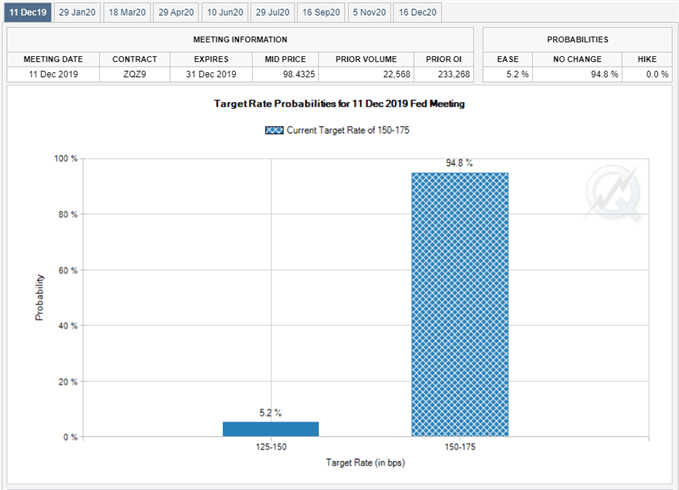Screen dimensions: 679x490
Task: Click legend text 'Current Target Rate of 150-175'
Action: (348, 130)
